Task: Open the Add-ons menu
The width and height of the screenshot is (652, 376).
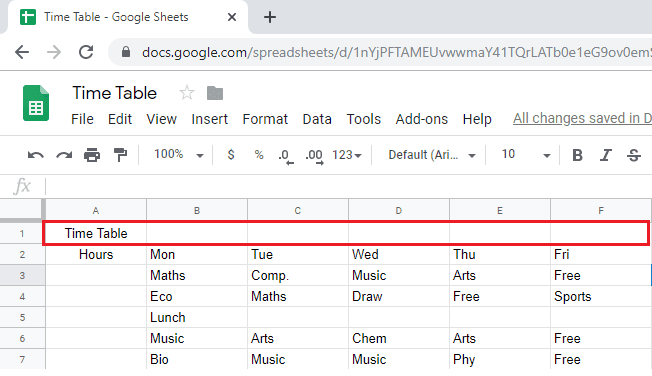Action: 422,119
